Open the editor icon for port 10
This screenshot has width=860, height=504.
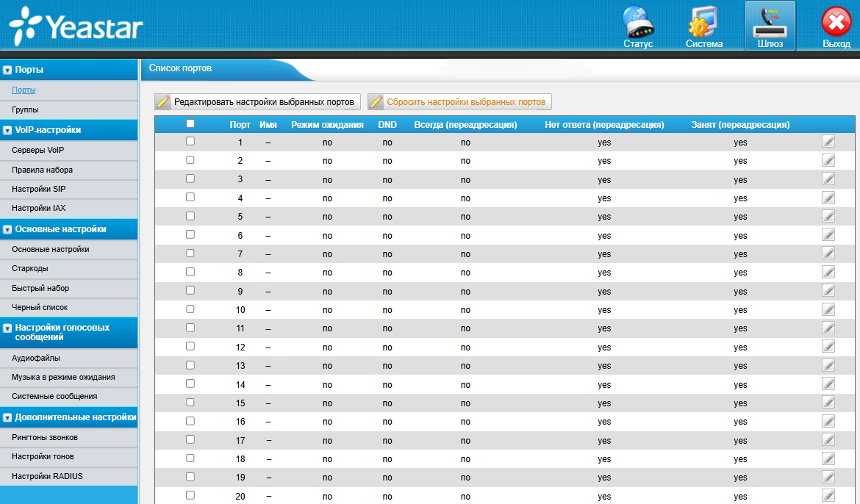tap(828, 309)
